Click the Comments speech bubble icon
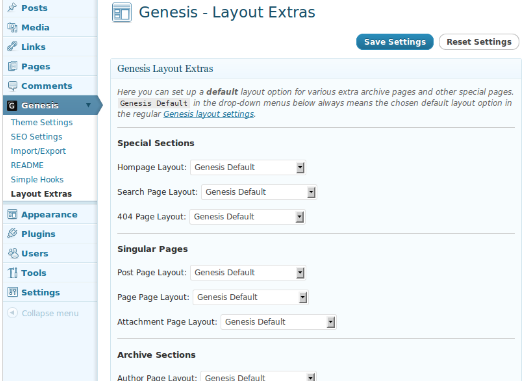This screenshot has height=381, width=526. tap(12, 86)
